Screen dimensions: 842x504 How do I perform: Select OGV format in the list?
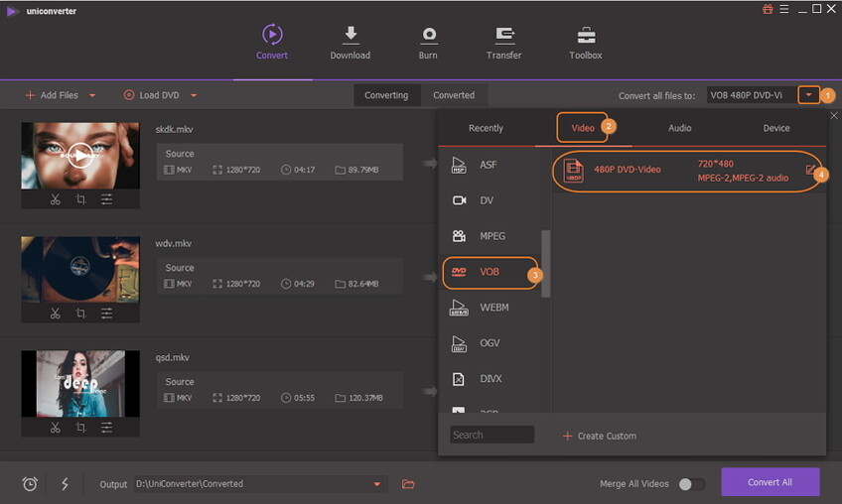491,343
